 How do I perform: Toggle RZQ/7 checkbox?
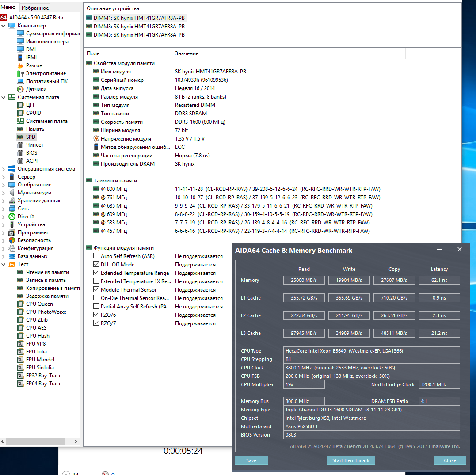point(96,323)
